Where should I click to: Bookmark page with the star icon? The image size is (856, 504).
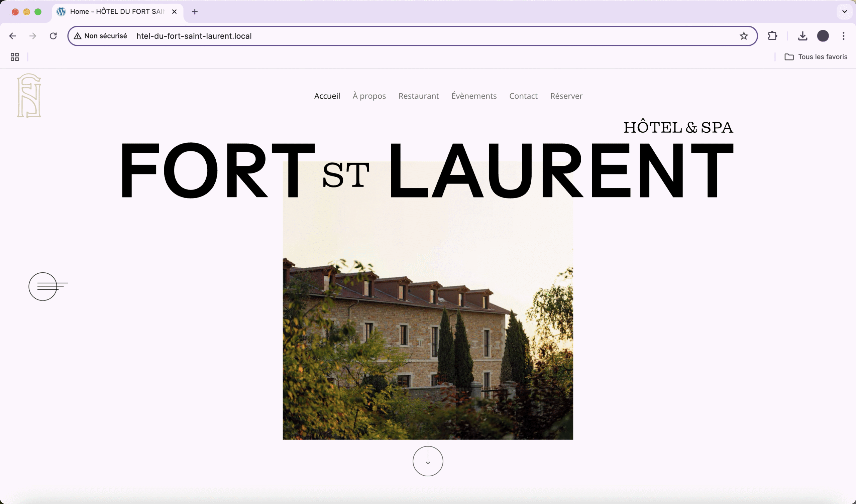[744, 36]
